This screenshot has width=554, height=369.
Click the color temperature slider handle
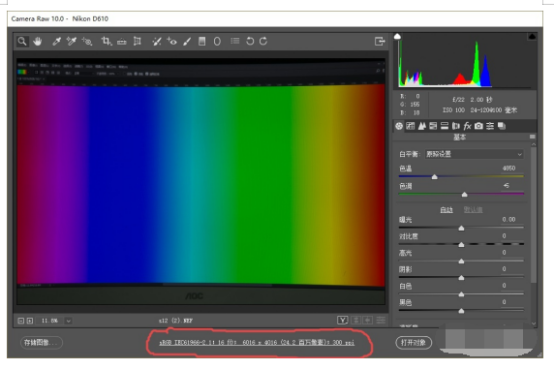point(435,176)
